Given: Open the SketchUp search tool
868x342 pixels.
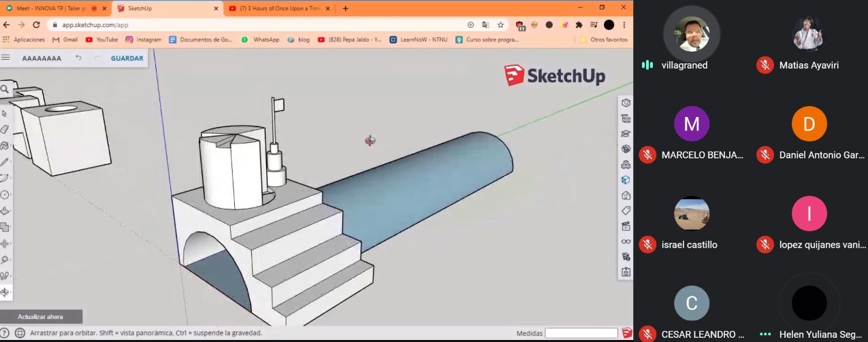Looking at the screenshot, I should point(5,89).
